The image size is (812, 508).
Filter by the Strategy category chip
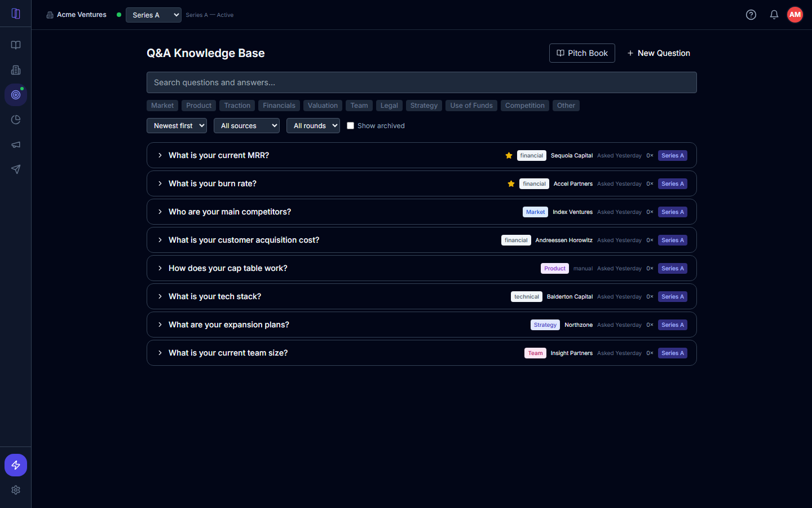[x=424, y=106]
